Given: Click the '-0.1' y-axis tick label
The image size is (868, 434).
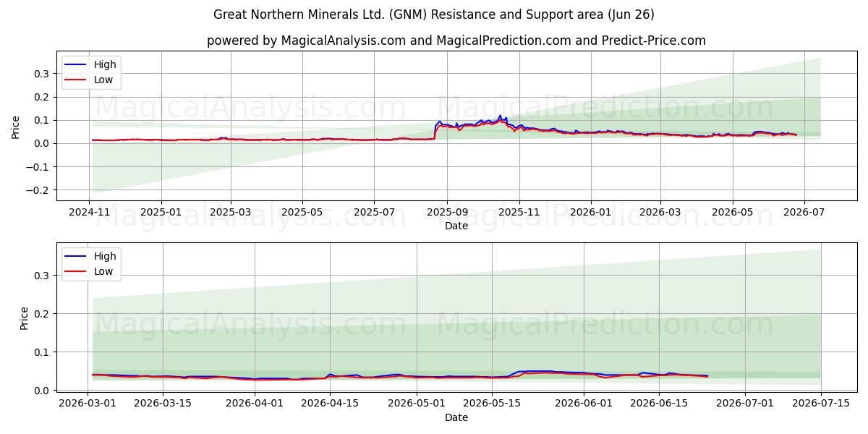Looking at the screenshot, I should pos(39,167).
